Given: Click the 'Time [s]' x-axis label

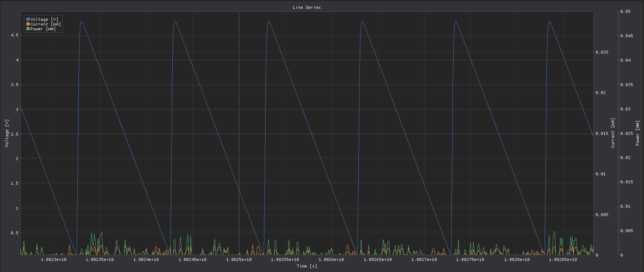Looking at the screenshot, I should tap(307, 266).
